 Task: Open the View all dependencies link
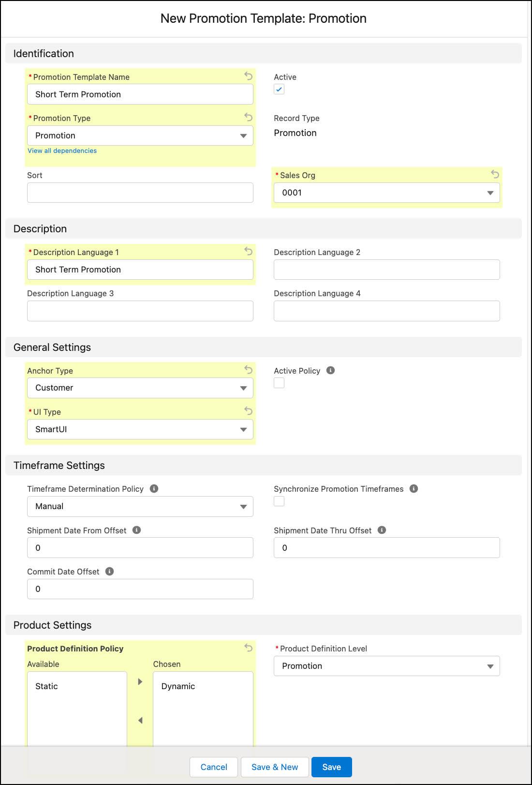pyautogui.click(x=62, y=151)
